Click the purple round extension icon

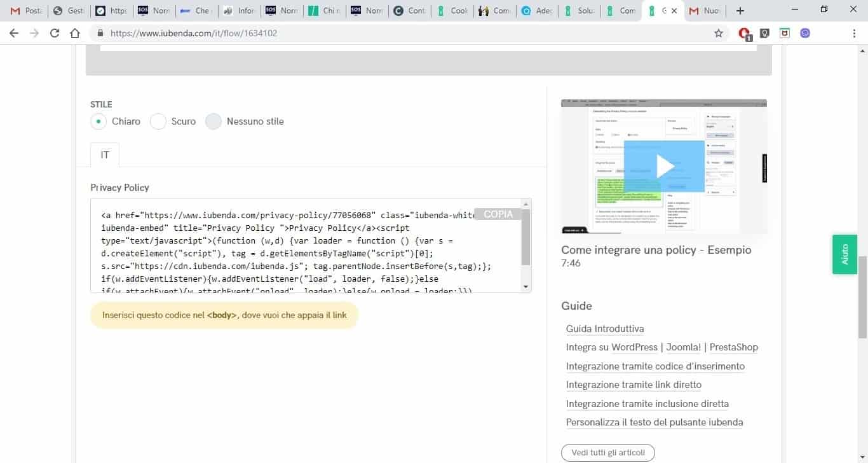click(805, 33)
